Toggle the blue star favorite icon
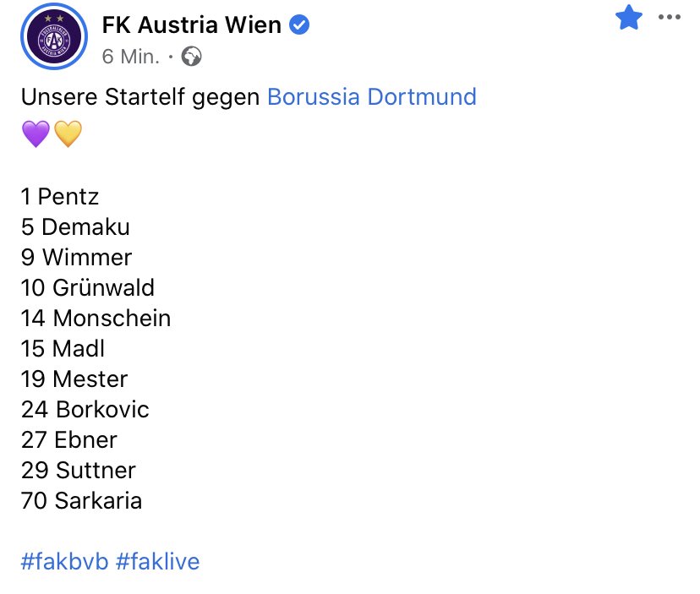 click(x=629, y=18)
